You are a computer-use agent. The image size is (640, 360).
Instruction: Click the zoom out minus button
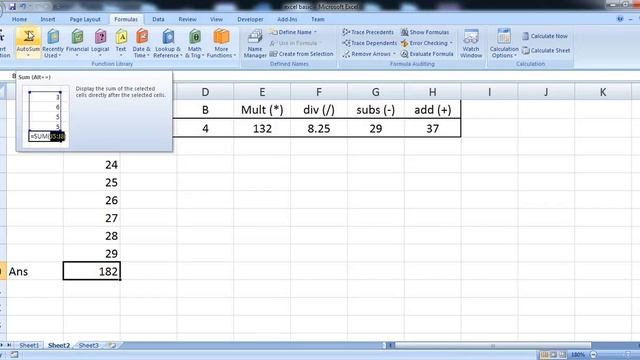point(594,355)
